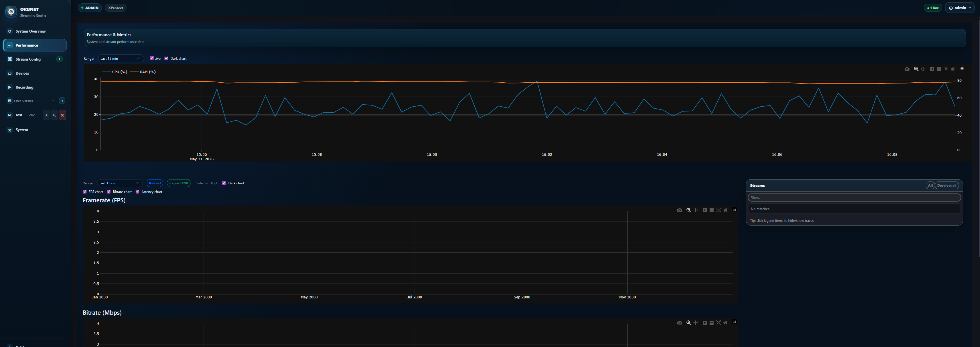The image size is (980, 347).
Task: Select Pan tool on Framerate chart
Action: tap(695, 210)
